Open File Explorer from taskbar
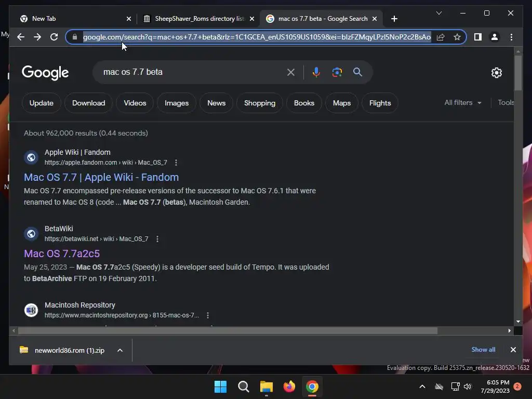 point(267,387)
